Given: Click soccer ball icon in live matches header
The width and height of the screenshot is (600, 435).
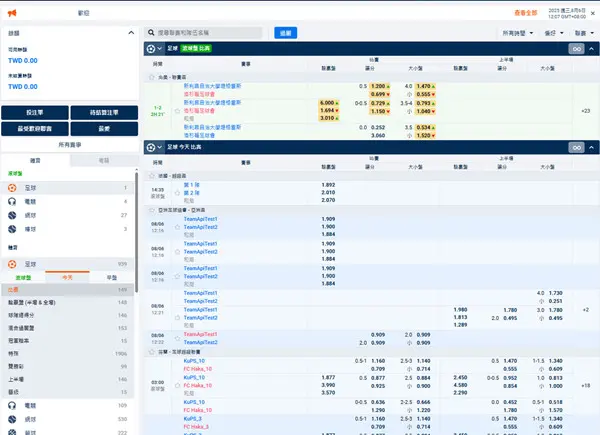Looking at the screenshot, I should tap(153, 48).
